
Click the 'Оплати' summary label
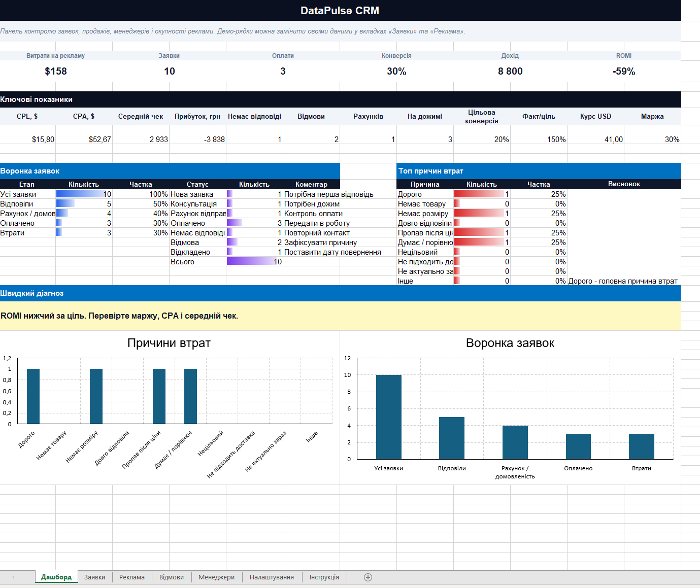[x=283, y=56]
